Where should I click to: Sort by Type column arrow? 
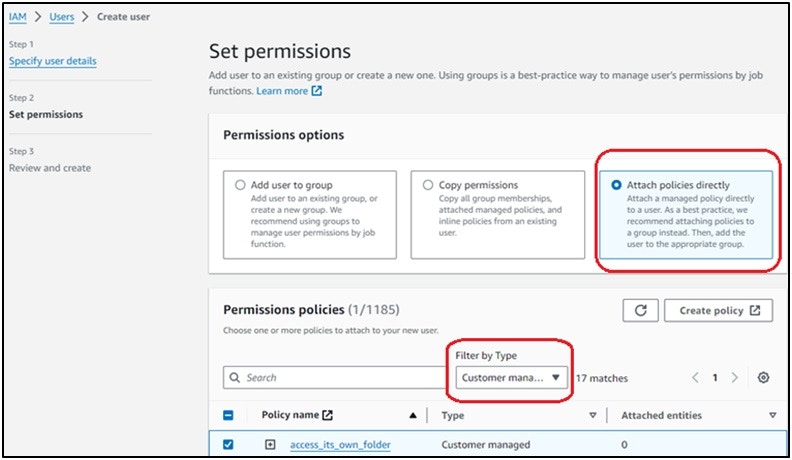coord(592,415)
